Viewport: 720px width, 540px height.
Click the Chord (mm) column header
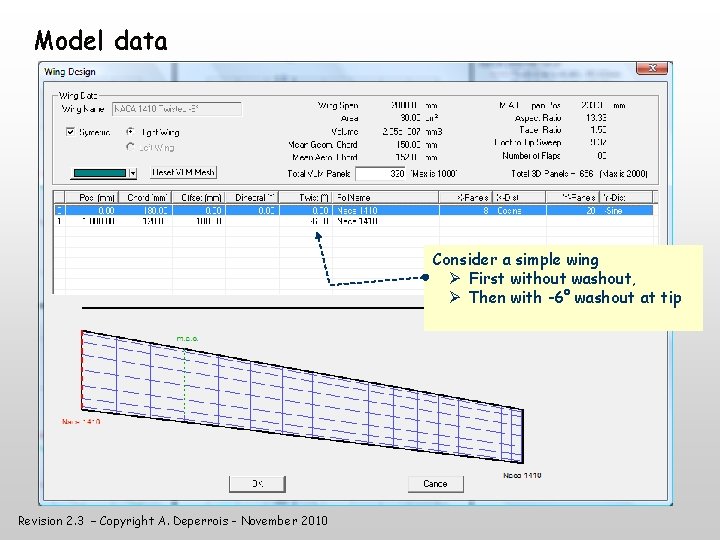click(145, 197)
